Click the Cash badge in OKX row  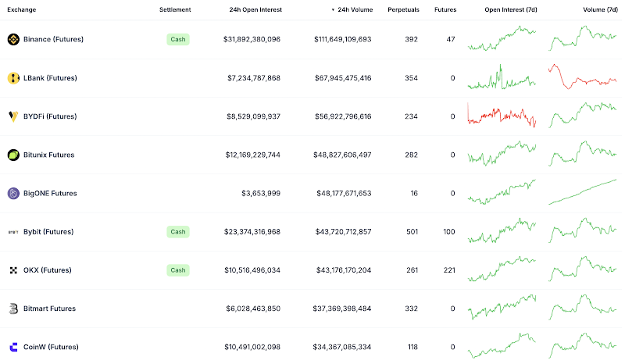tap(178, 270)
